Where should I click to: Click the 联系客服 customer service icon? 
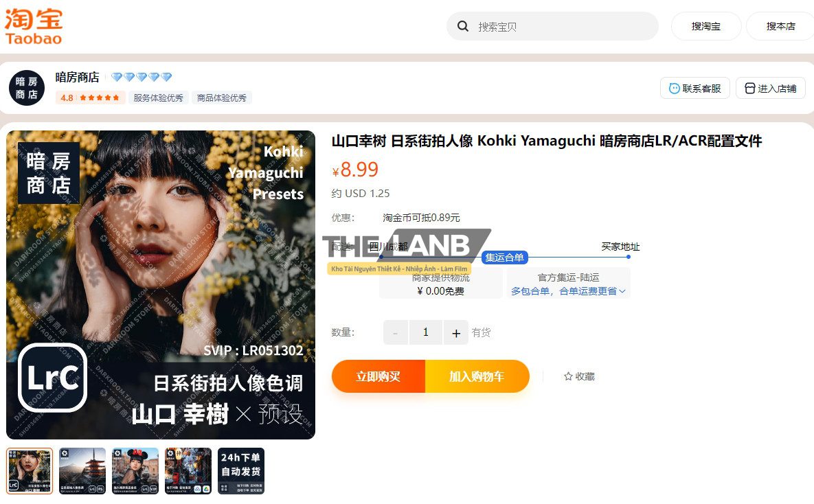coord(675,89)
